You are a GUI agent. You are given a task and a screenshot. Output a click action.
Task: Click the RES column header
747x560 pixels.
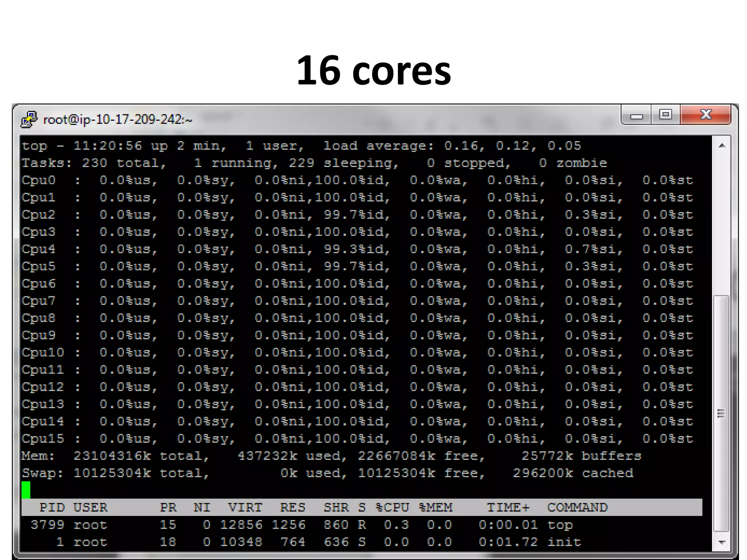coord(293,507)
